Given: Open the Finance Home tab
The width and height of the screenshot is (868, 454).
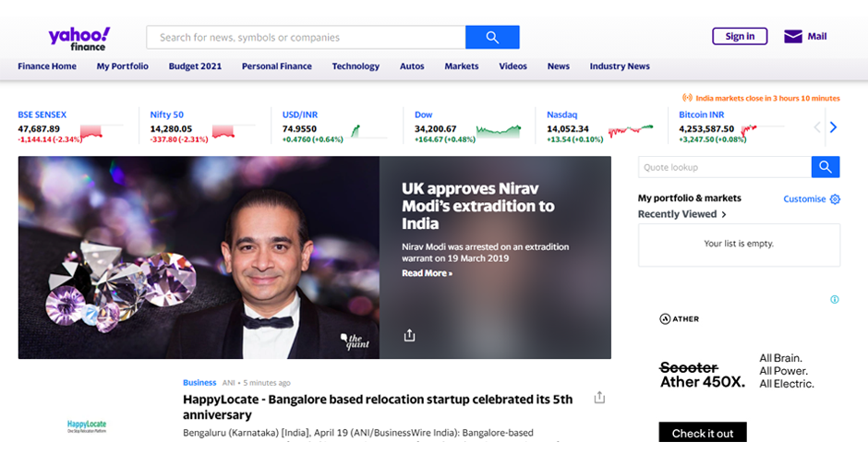Looking at the screenshot, I should 47,66.
